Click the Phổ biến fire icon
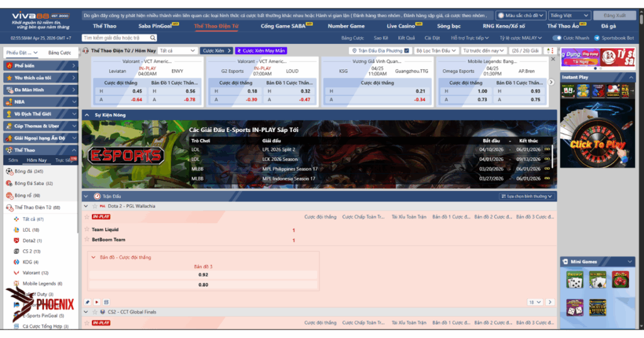Screen dimensions: 644x338 [x=9, y=65]
